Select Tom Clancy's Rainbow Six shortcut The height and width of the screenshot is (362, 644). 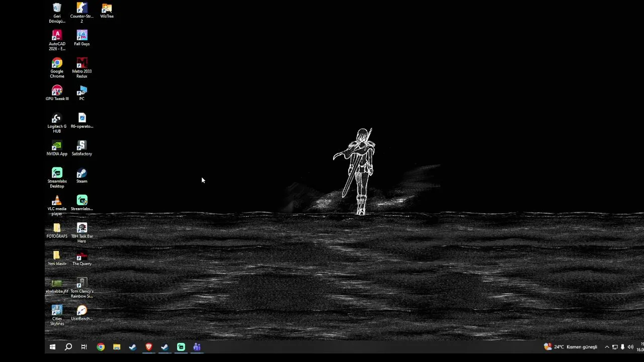coord(82,288)
